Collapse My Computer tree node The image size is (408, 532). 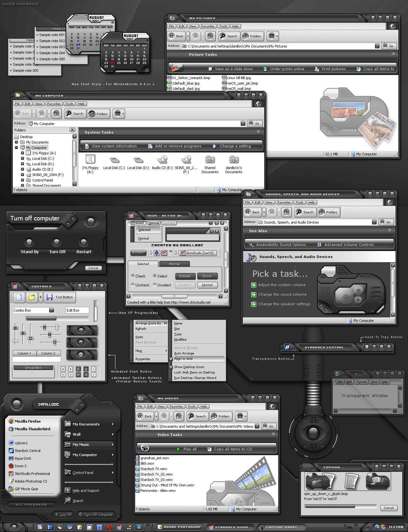tap(16, 147)
